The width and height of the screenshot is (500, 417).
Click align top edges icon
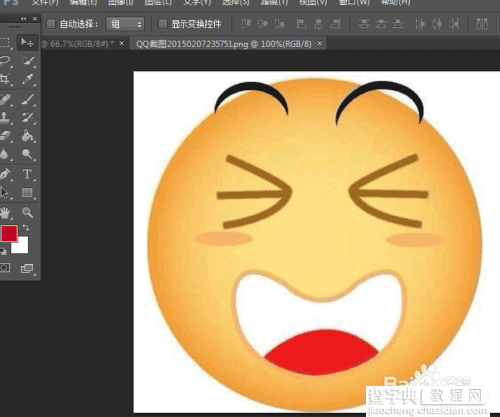(246, 24)
